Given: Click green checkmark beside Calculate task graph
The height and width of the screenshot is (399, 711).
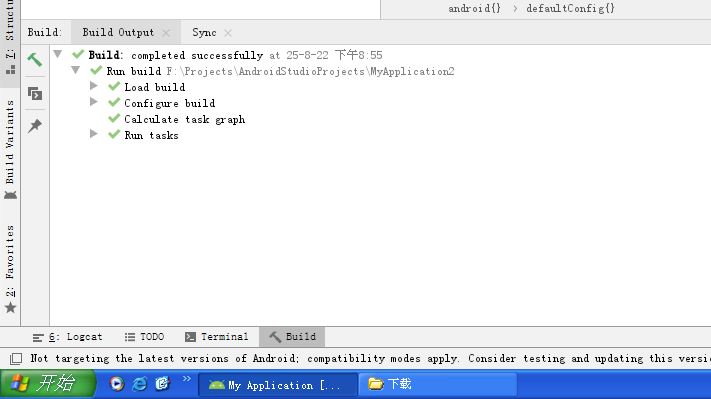Looking at the screenshot, I should pyautogui.click(x=114, y=119).
